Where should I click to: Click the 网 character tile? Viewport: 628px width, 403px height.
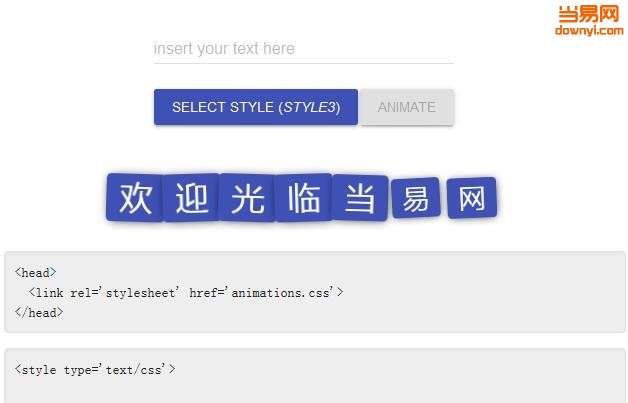[472, 198]
